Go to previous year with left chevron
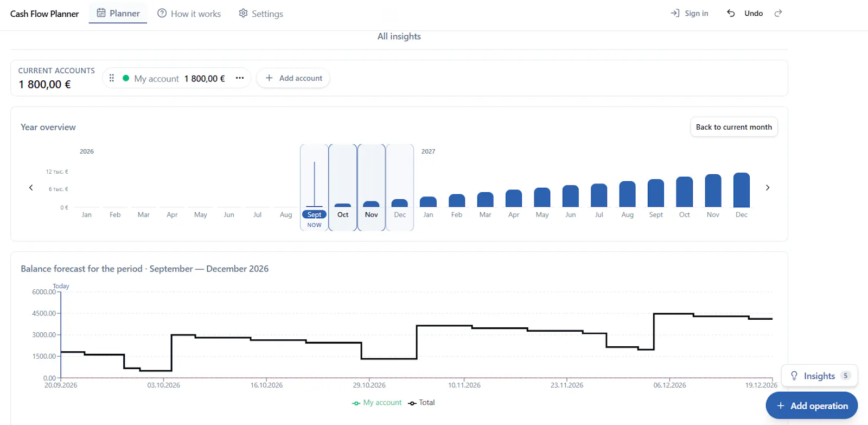868x425 pixels. (31, 187)
